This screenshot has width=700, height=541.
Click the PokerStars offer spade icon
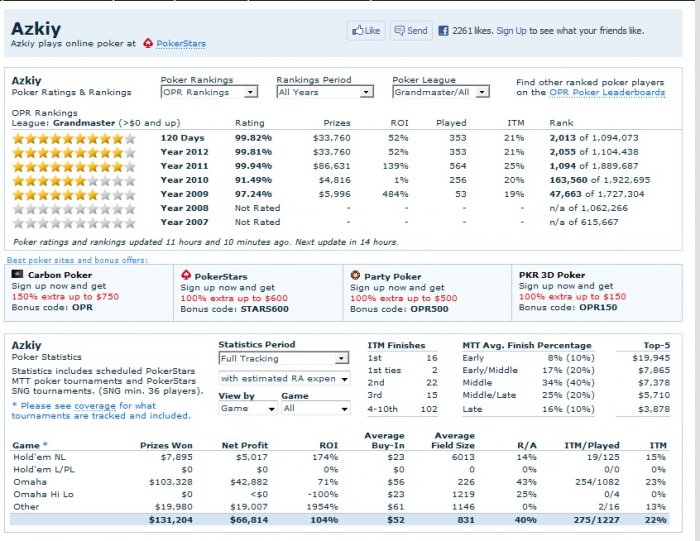(x=186, y=274)
